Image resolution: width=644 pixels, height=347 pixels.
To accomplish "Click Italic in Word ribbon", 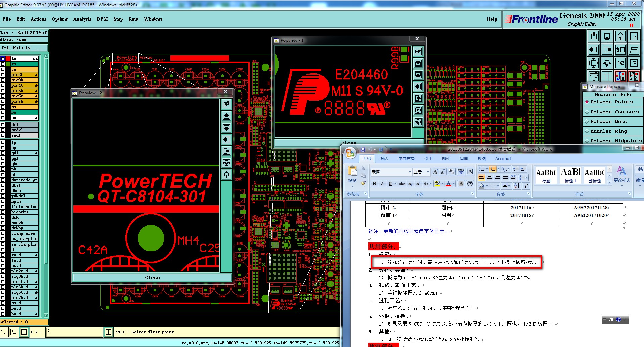I will (x=382, y=184).
